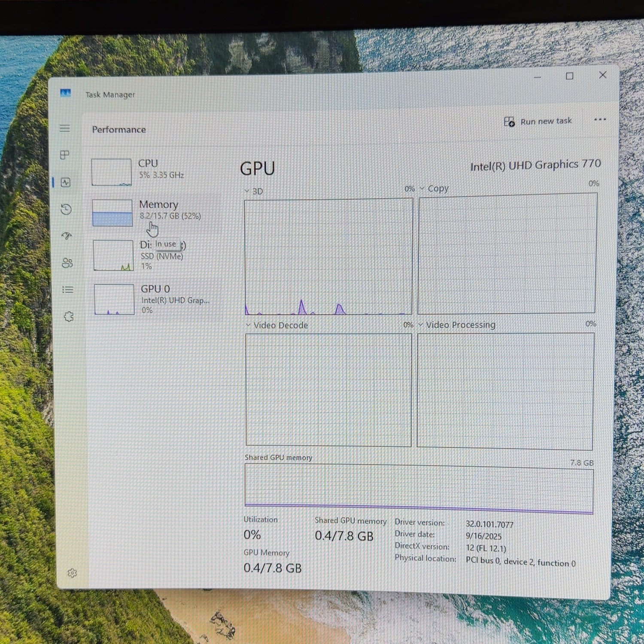Viewport: 644px width, 644px height.
Task: Click the Utilization 0% value
Action: 252,535
